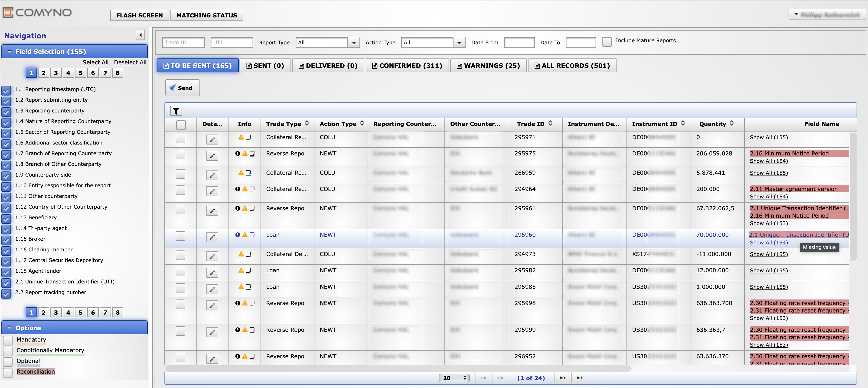The height and width of the screenshot is (388, 868).
Task: Open the ALL RECORDS (501) tab
Action: [x=572, y=65]
